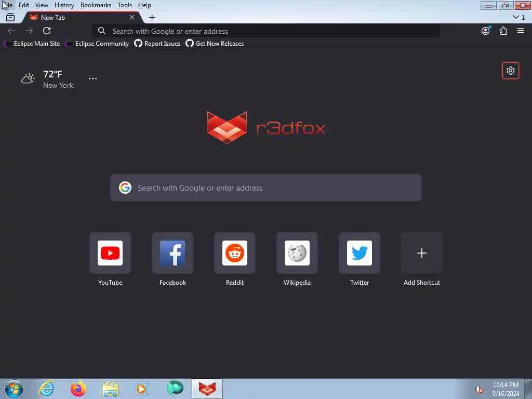Viewport: 532px width, 399px height.
Task: Open the File menu
Action: click(8, 5)
